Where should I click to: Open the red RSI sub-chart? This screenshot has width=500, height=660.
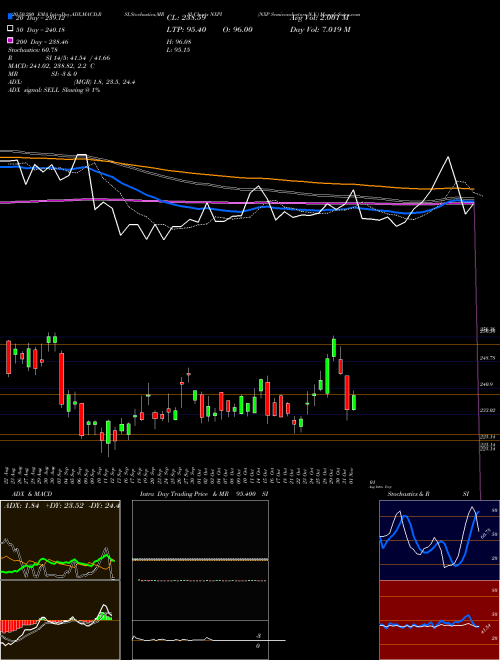[437, 620]
